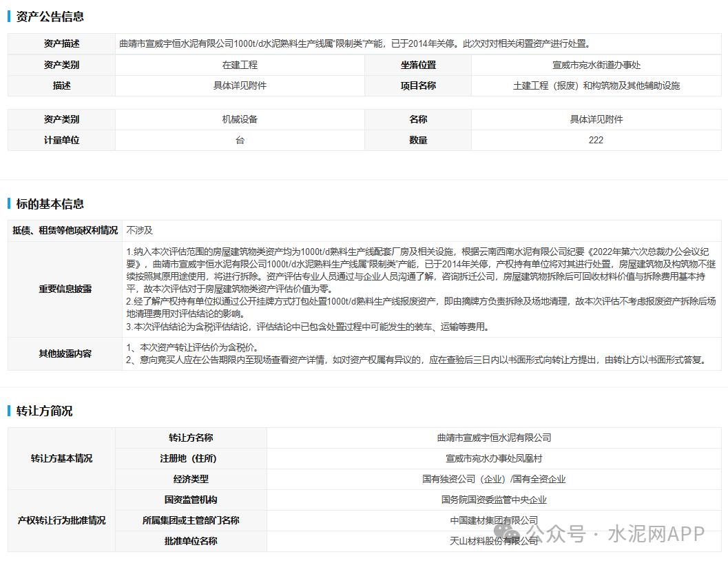Click the 土建工程 project name value

596,85
